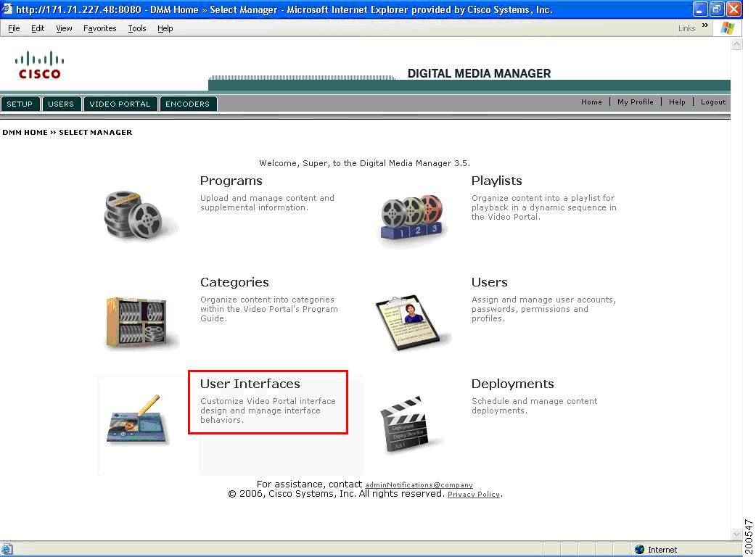The width and height of the screenshot is (756, 557).
Task: Click the Windows flag logo in the browser toolbar
Action: tap(728, 28)
